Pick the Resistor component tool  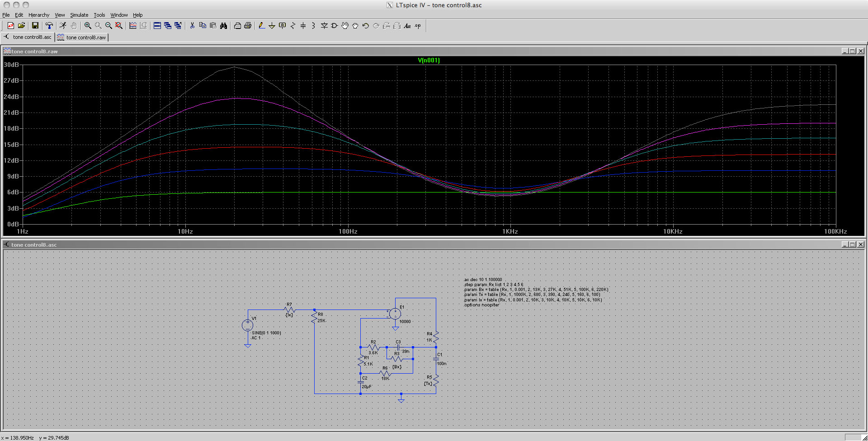292,26
